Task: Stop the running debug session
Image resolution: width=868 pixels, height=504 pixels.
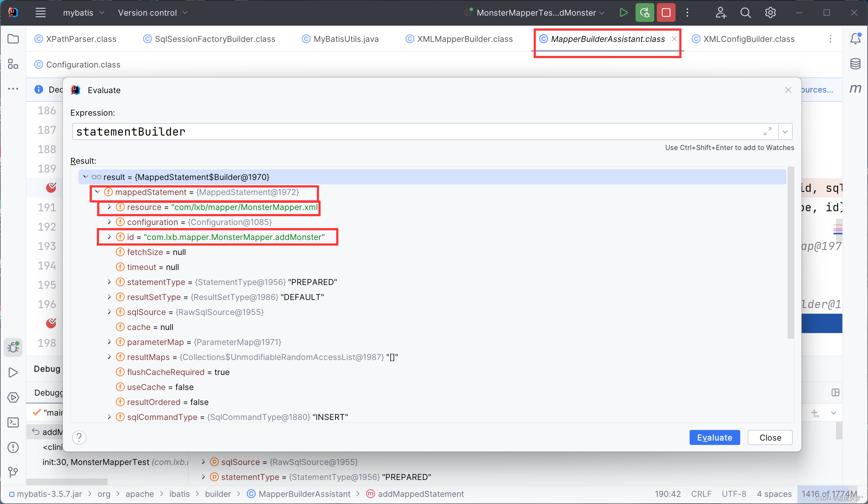Action: coord(666,13)
